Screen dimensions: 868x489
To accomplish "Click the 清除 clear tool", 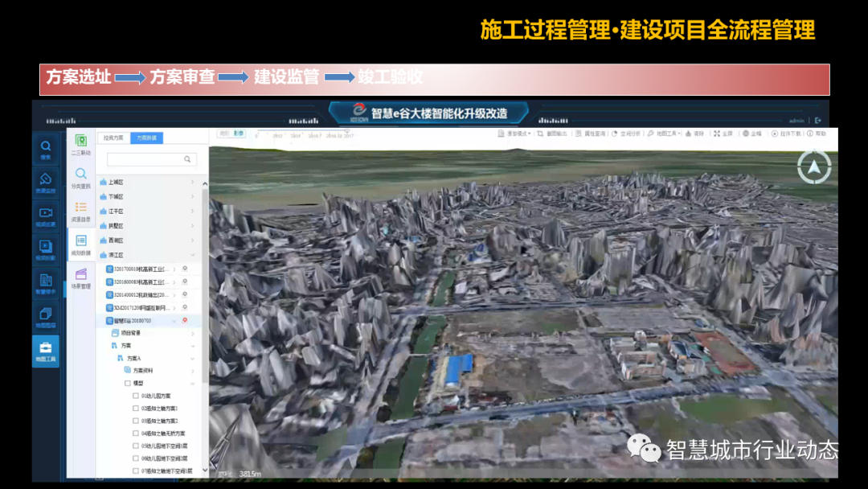I will coord(695,134).
